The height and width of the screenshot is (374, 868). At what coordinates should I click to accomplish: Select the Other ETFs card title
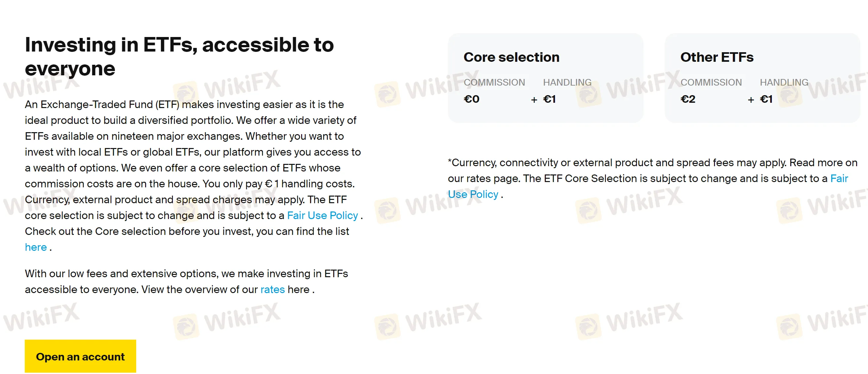tap(717, 57)
